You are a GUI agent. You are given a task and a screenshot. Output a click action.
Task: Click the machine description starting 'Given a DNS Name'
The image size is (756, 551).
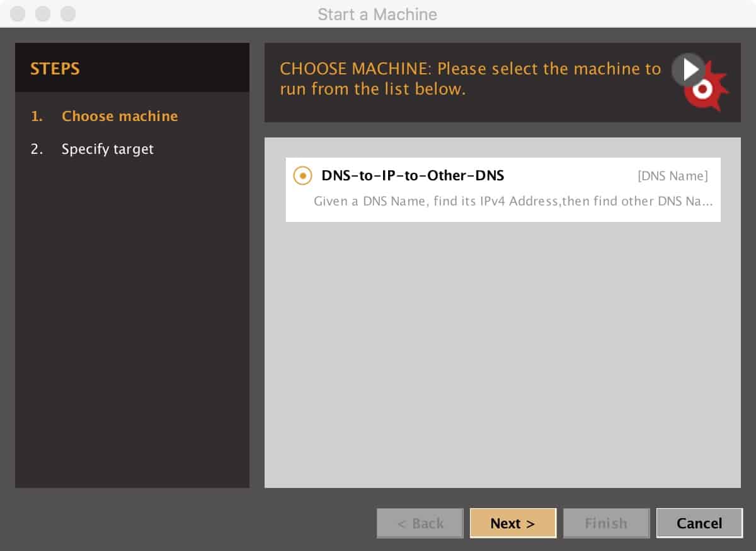513,202
